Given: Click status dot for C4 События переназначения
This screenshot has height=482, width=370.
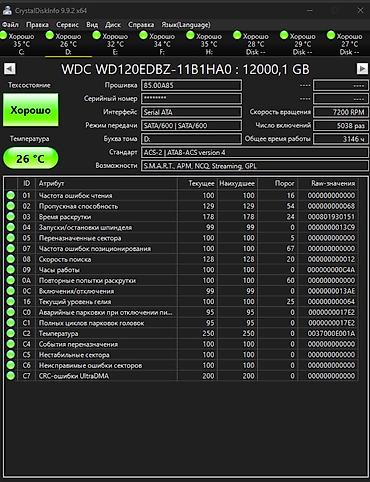Looking at the screenshot, I should (x=11, y=344).
